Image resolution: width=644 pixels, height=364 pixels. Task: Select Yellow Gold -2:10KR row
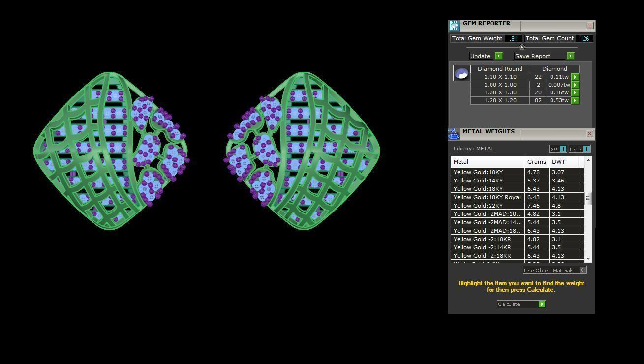517,239
